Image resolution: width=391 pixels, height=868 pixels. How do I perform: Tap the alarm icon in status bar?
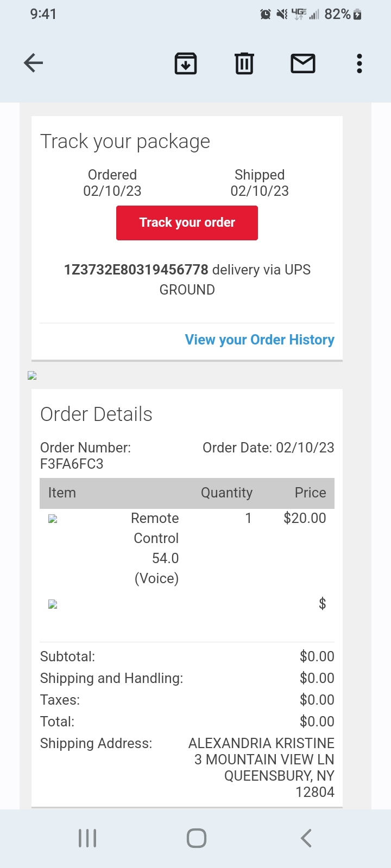[266, 15]
